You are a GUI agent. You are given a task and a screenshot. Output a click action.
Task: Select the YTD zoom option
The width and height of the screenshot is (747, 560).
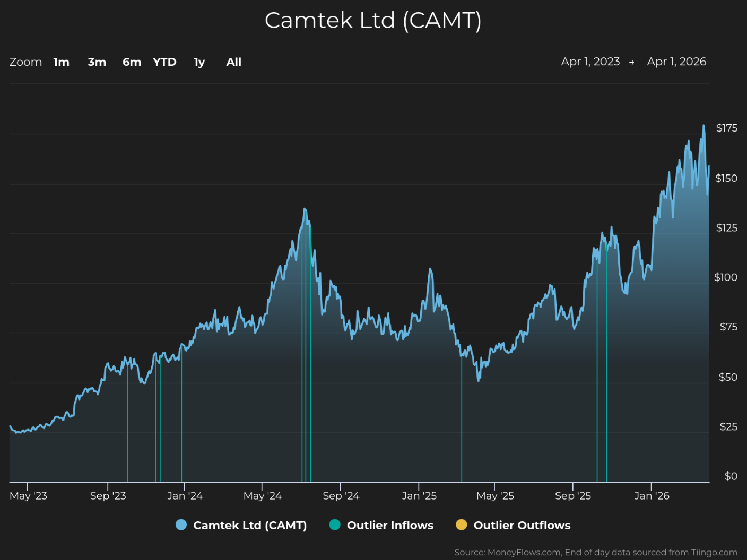[164, 62]
